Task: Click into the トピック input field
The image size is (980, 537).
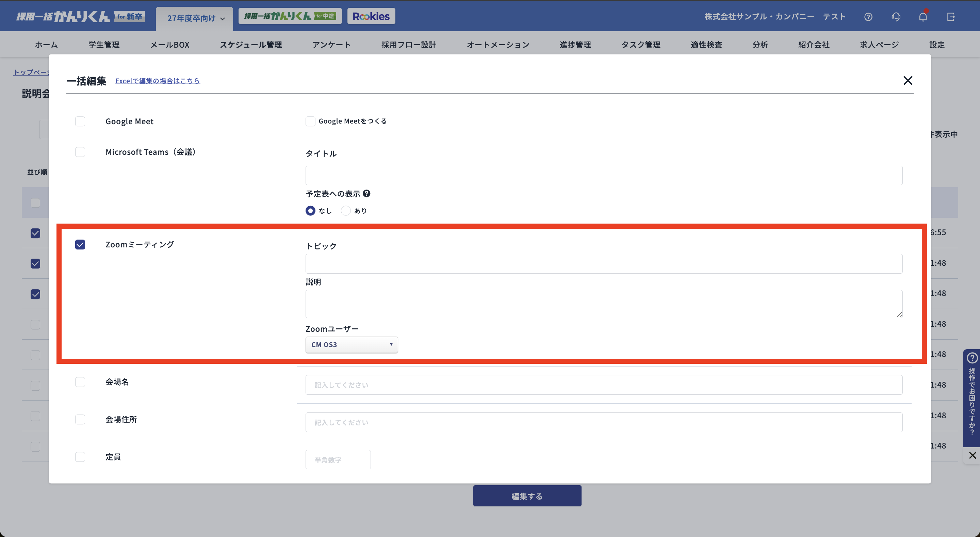Action: click(x=603, y=264)
